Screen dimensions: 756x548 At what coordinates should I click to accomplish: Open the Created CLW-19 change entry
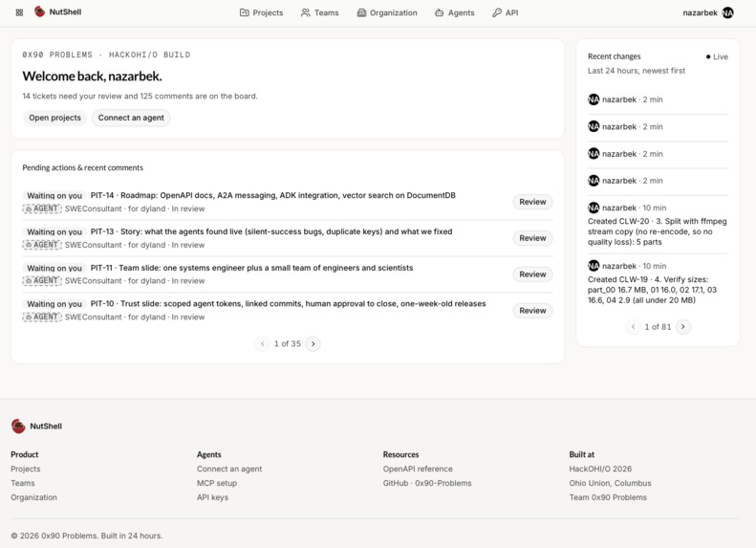pos(653,290)
